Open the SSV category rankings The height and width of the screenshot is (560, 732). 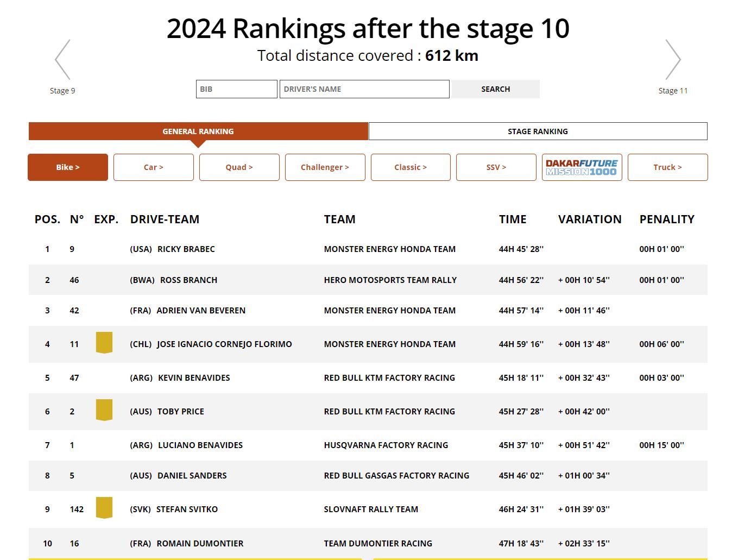(496, 167)
